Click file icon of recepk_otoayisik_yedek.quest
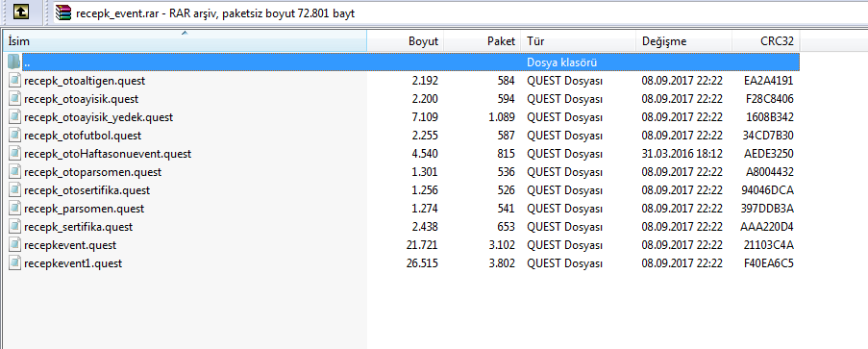868x349 pixels. pyautogui.click(x=15, y=117)
